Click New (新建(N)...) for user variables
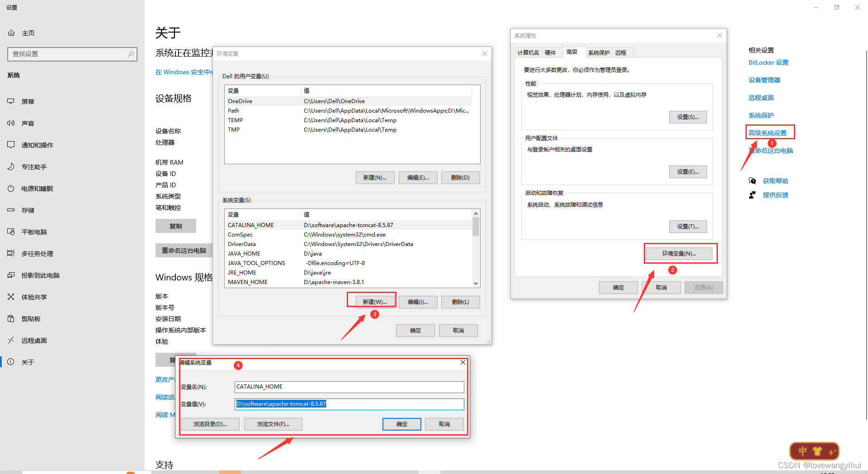868x474 pixels. coord(375,177)
